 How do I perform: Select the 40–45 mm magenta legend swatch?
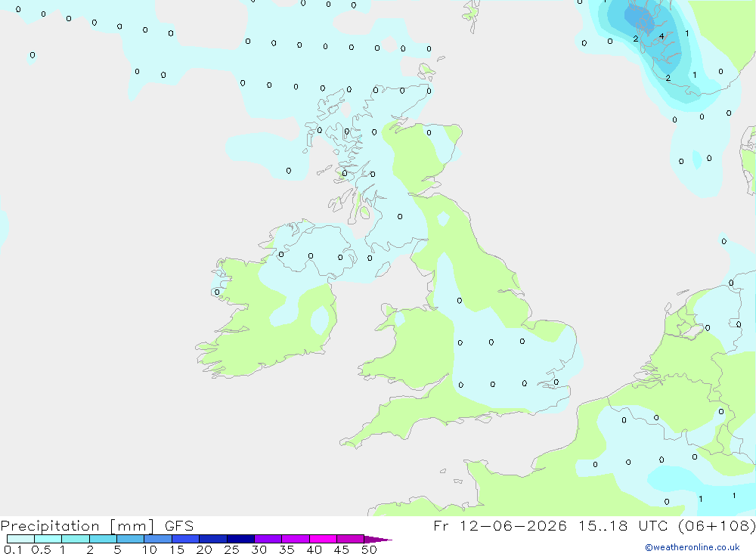[x=323, y=539]
